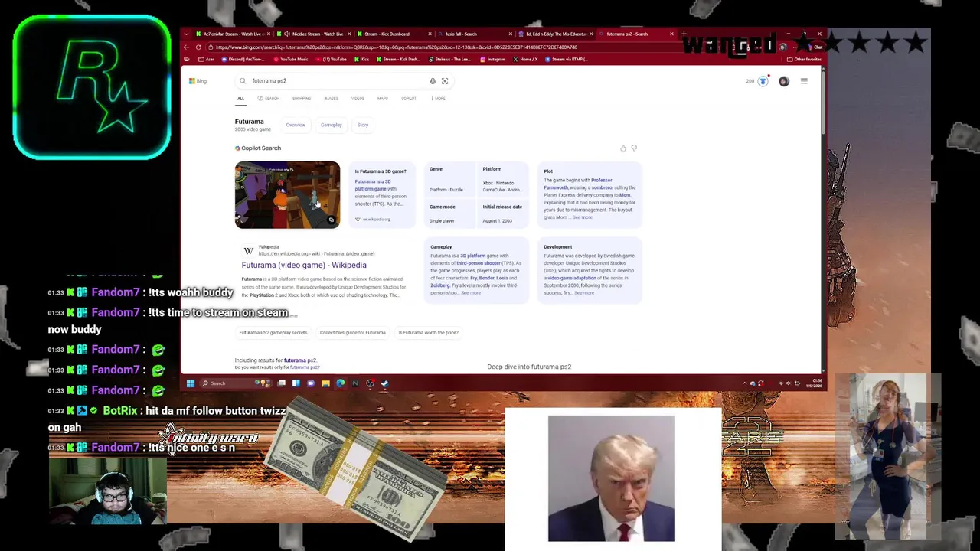980x551 pixels.
Task: Reload the page with refresh icon
Action: (x=198, y=47)
